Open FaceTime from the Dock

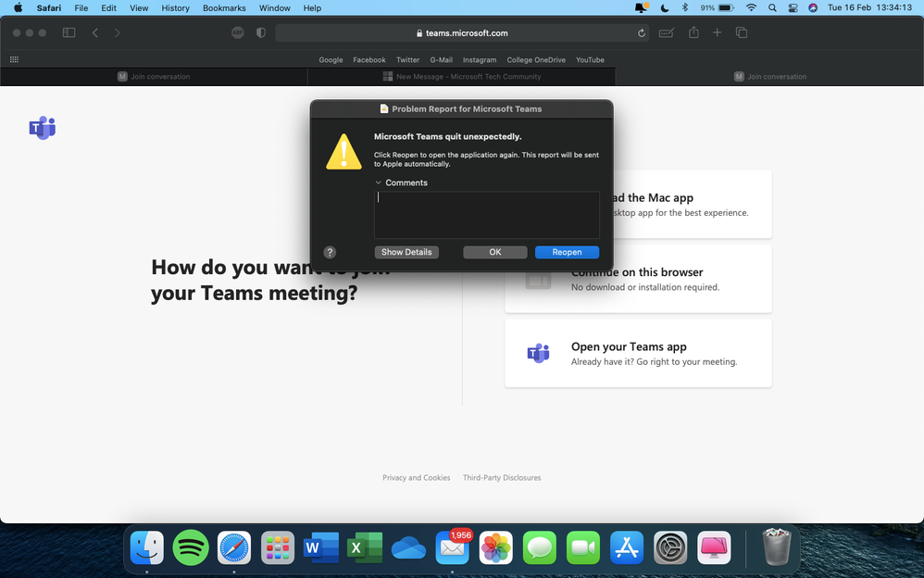(582, 547)
